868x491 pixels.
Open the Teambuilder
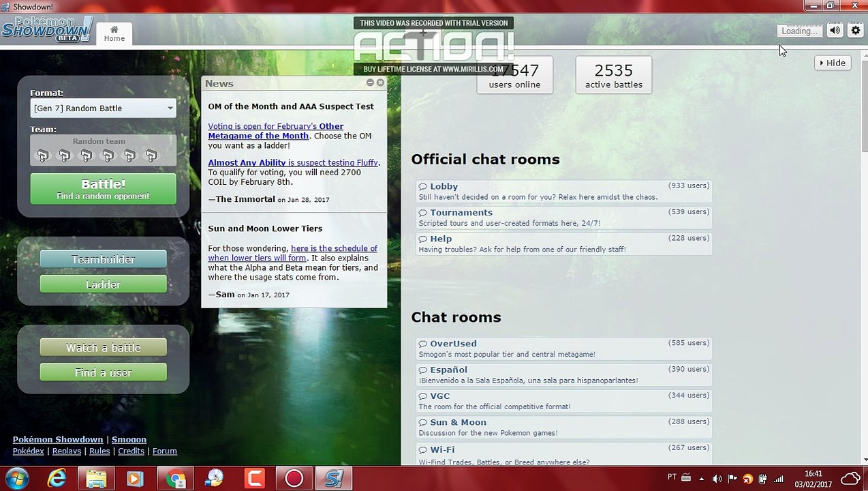click(103, 259)
